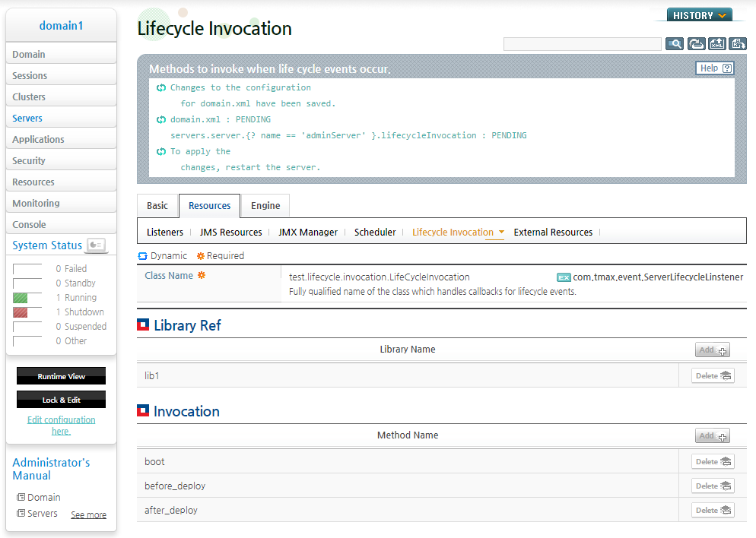Viewport: 756px width, 538px height.
Task: Open Monitoring in the sidebar
Action: 62,203
